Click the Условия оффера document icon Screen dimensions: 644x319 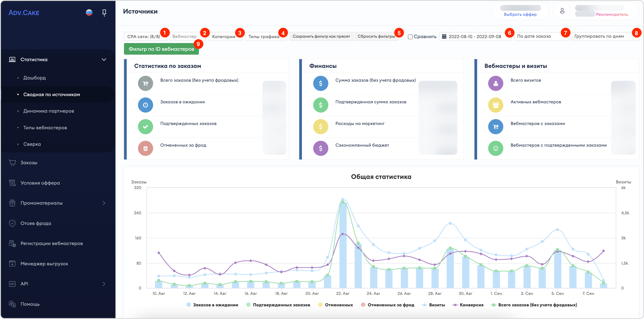[12, 183]
